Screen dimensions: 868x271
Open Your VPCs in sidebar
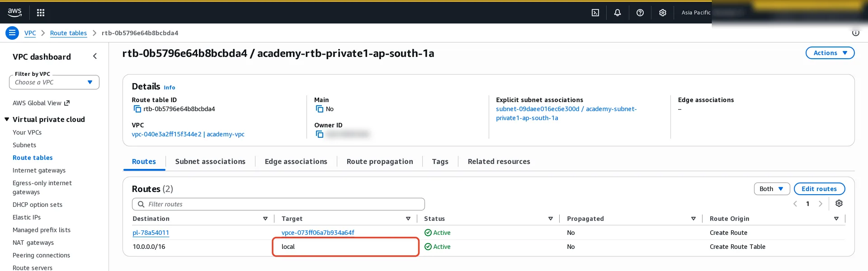click(27, 132)
